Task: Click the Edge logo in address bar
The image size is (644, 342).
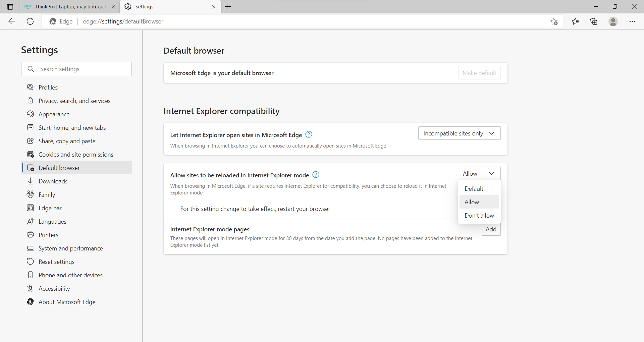Action: 53,21
